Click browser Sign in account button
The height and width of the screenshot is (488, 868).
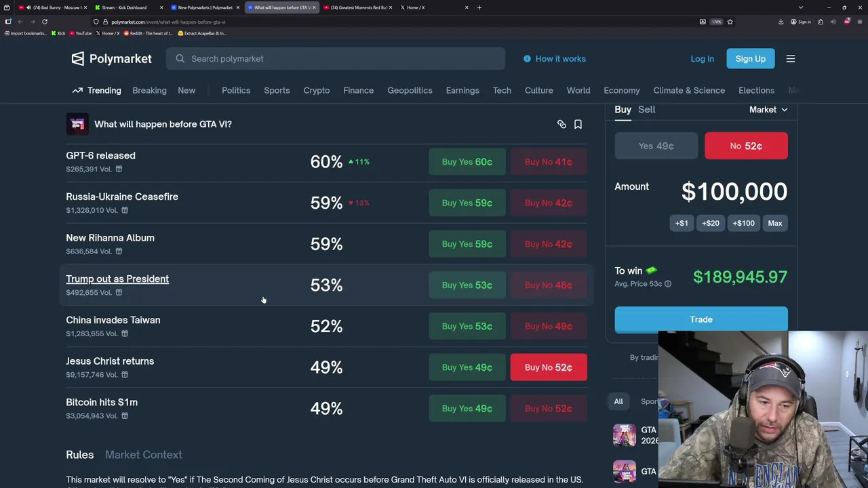coord(801,22)
